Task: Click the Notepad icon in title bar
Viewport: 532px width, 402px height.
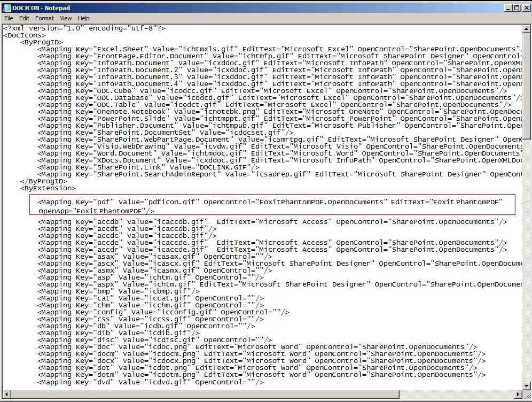Action: click(7, 8)
